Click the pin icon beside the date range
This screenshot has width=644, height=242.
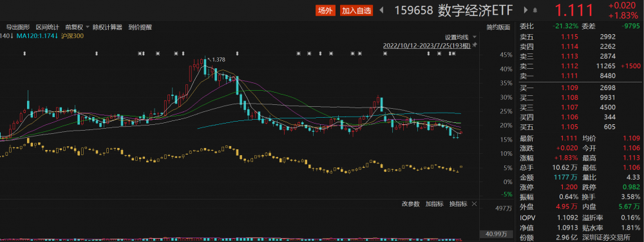475,44
